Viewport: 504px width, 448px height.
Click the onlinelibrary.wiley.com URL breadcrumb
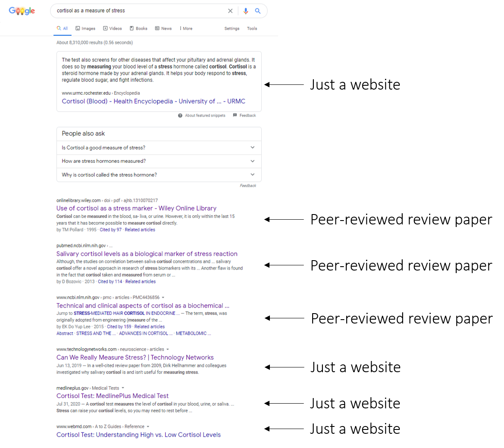tap(107, 200)
